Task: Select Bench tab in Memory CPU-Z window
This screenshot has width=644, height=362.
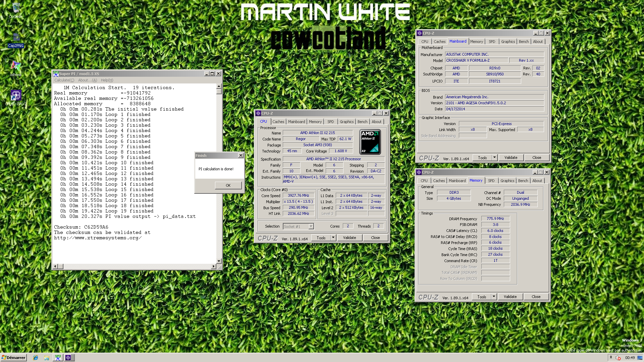Action: [x=523, y=181]
